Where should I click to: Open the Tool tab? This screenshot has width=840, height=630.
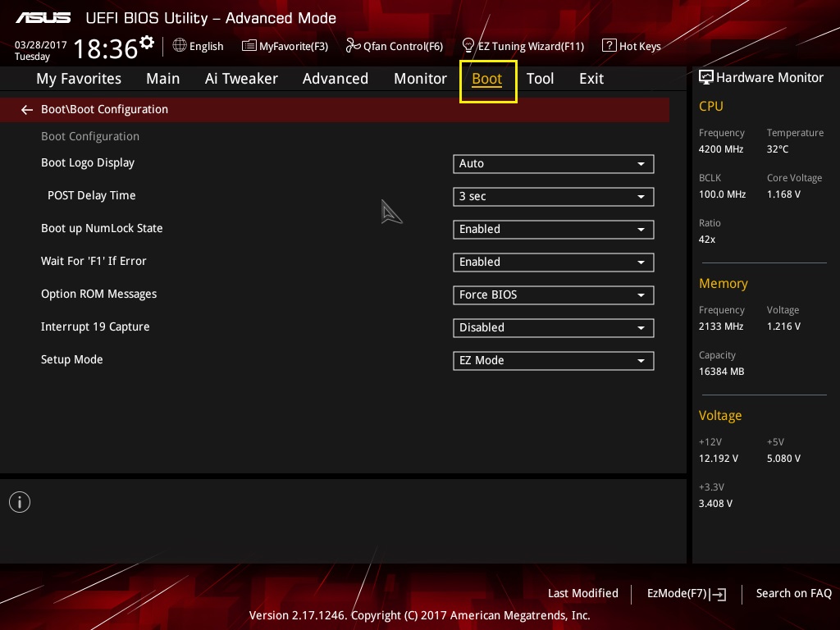(x=540, y=79)
